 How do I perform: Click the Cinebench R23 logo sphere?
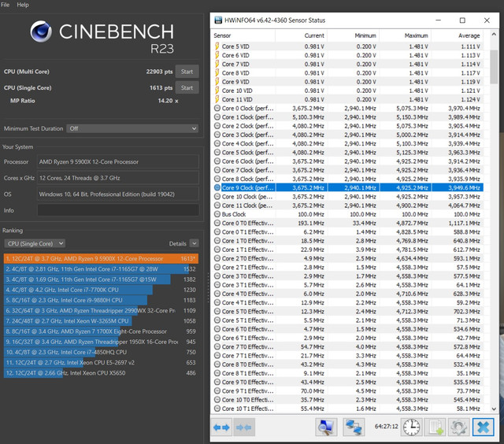[x=44, y=34]
